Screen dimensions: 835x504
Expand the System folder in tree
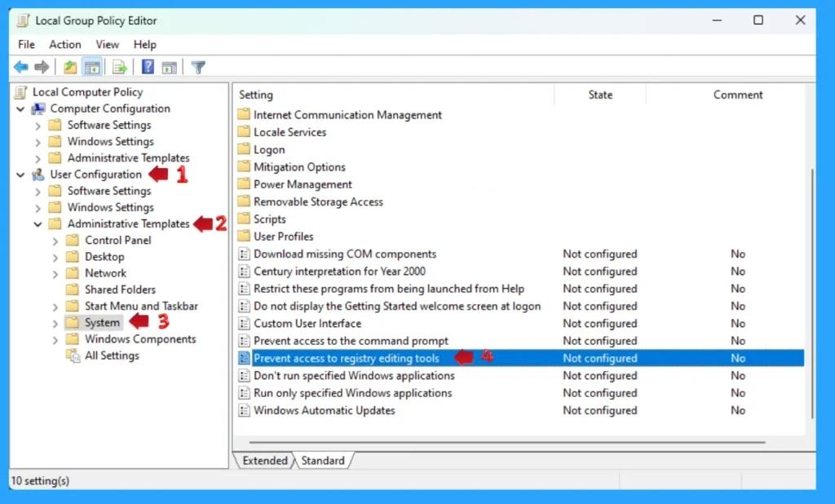click(x=55, y=323)
